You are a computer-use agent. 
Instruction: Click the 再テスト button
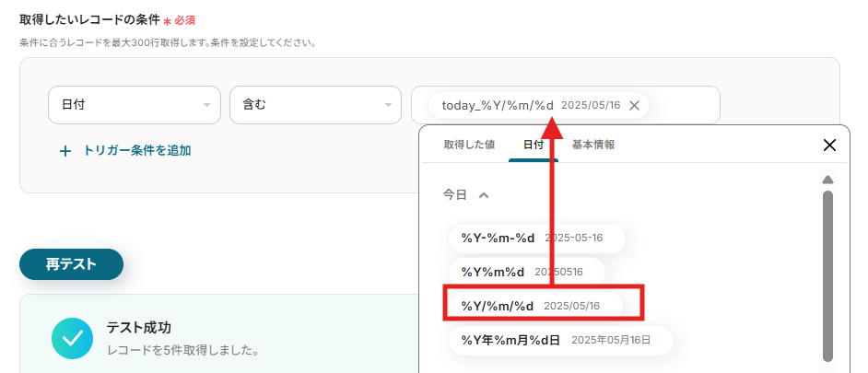pos(71,264)
